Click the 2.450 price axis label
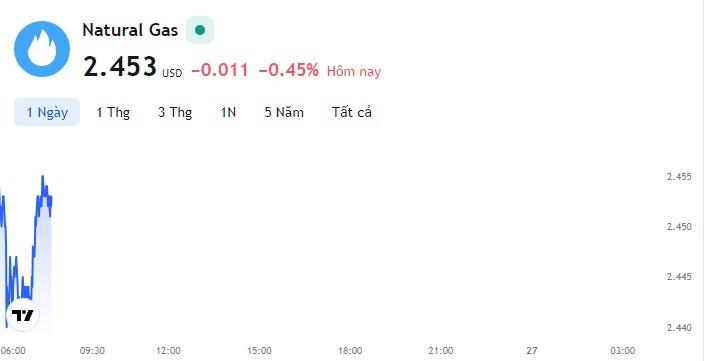Viewport: 704px width, 361px height. pos(679,227)
